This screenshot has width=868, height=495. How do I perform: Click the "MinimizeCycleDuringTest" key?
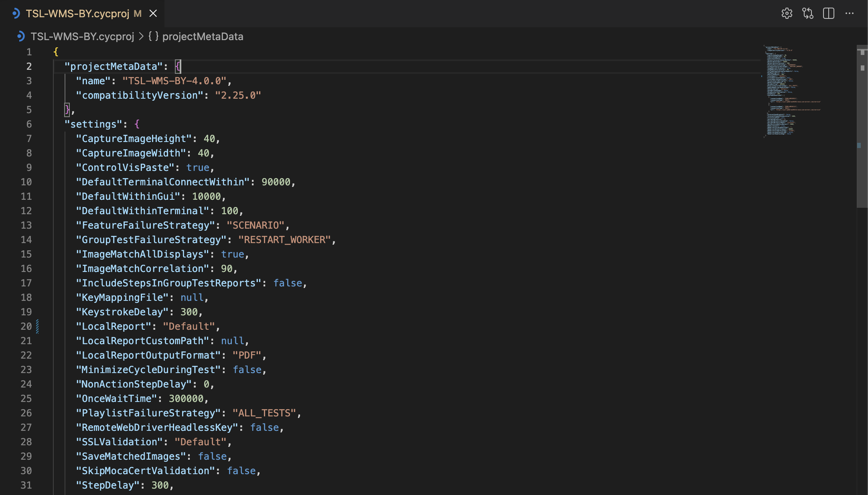tap(148, 370)
